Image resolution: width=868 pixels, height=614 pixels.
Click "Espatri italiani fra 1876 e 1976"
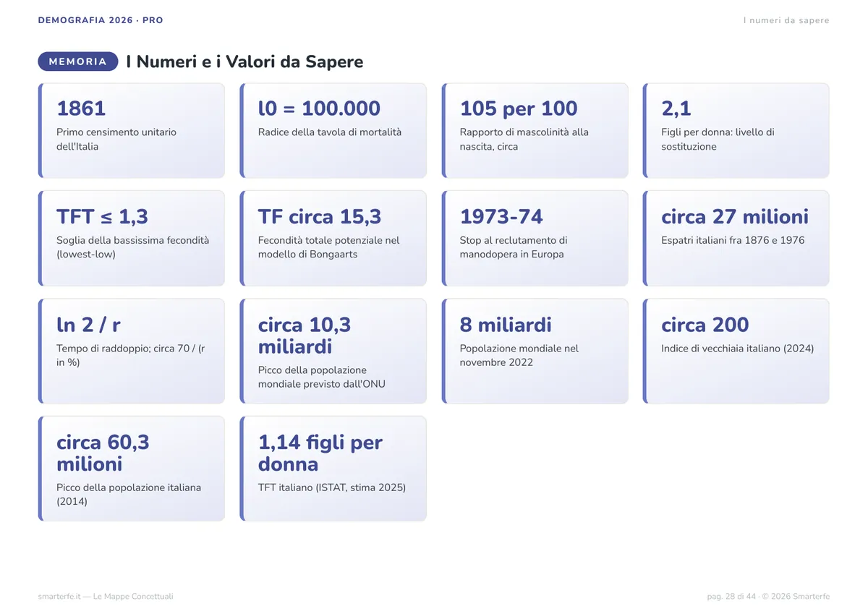point(733,240)
